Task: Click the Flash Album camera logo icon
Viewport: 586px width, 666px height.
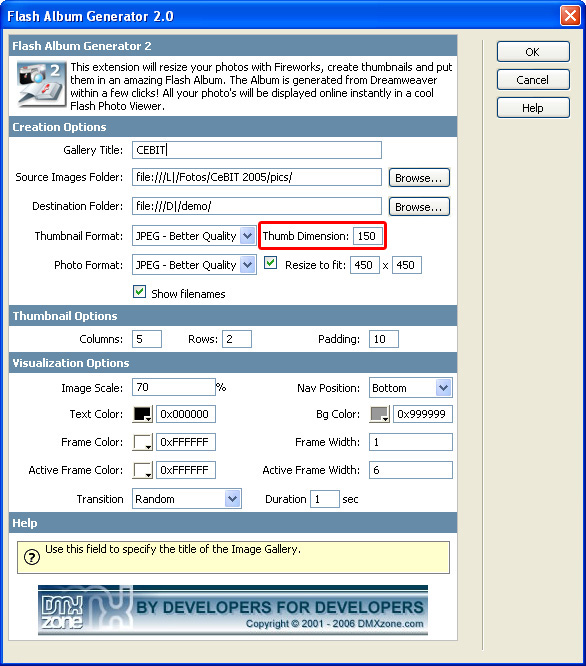Action: click(42, 84)
